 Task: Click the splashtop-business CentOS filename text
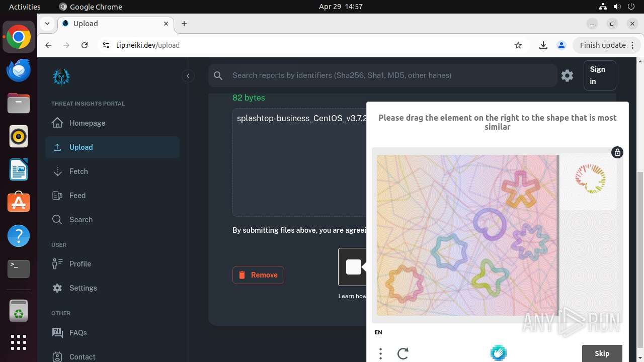pos(301,119)
